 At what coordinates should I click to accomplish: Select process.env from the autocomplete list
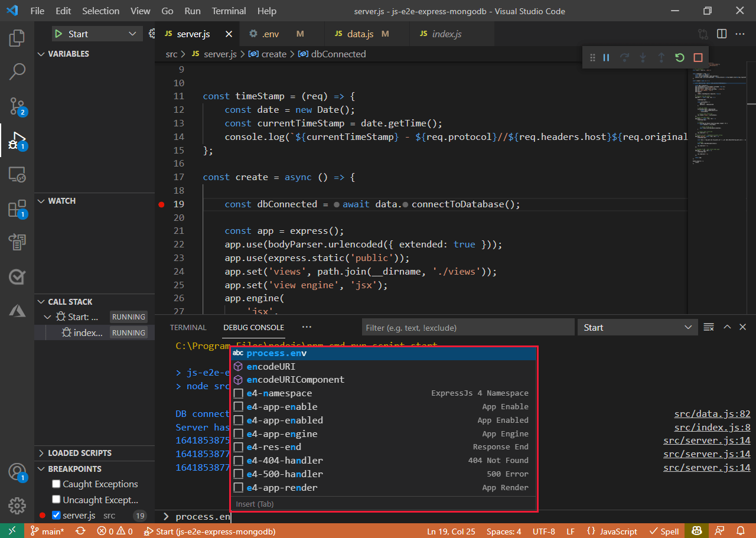278,353
